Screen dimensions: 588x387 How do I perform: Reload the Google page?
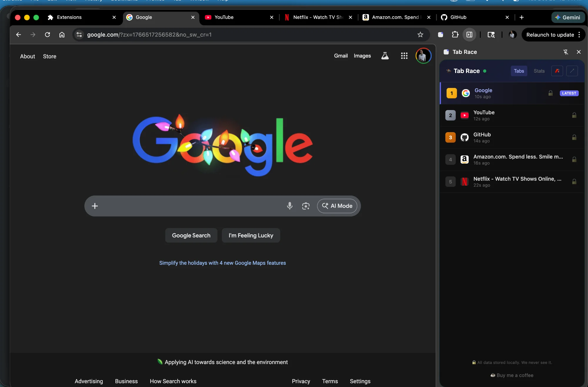[47, 34]
